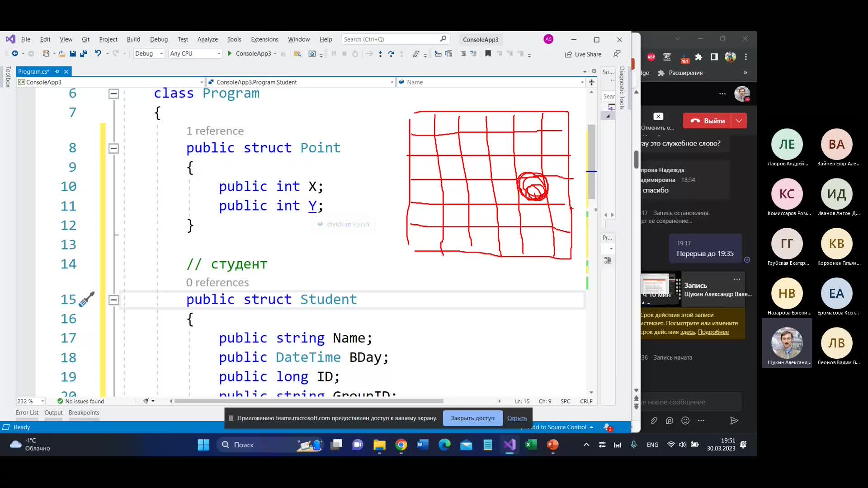Click Add to Source Control in status bar

coord(561,427)
